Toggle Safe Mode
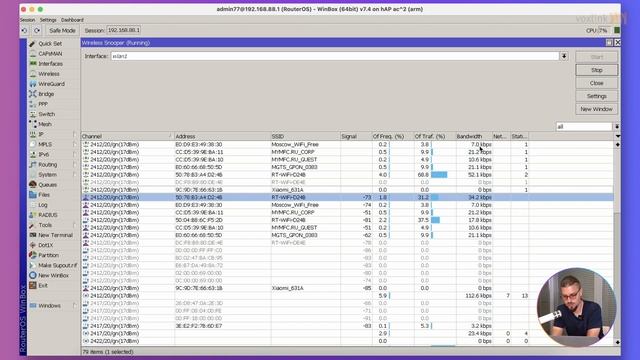The height and width of the screenshot is (360, 640). (62, 31)
